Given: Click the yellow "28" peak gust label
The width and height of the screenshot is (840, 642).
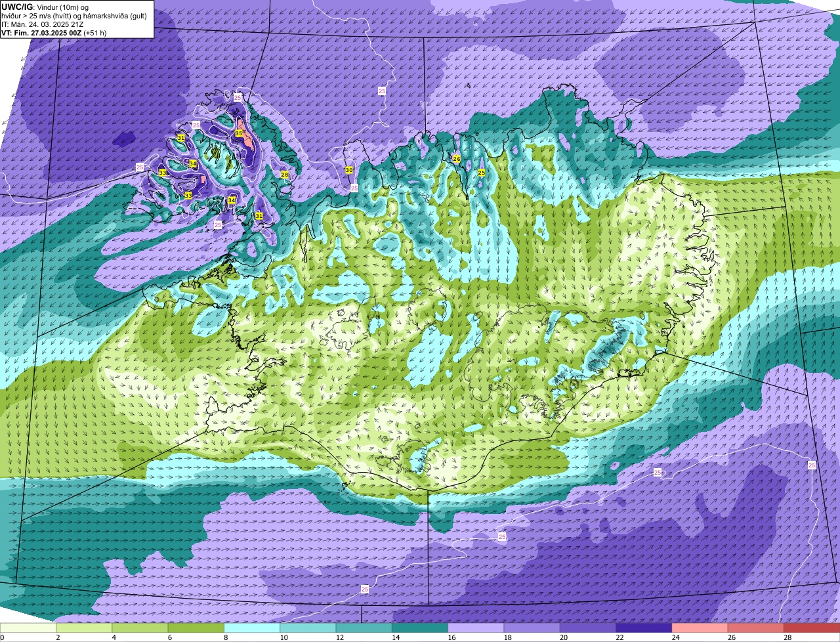Looking at the screenshot, I should click(284, 175).
